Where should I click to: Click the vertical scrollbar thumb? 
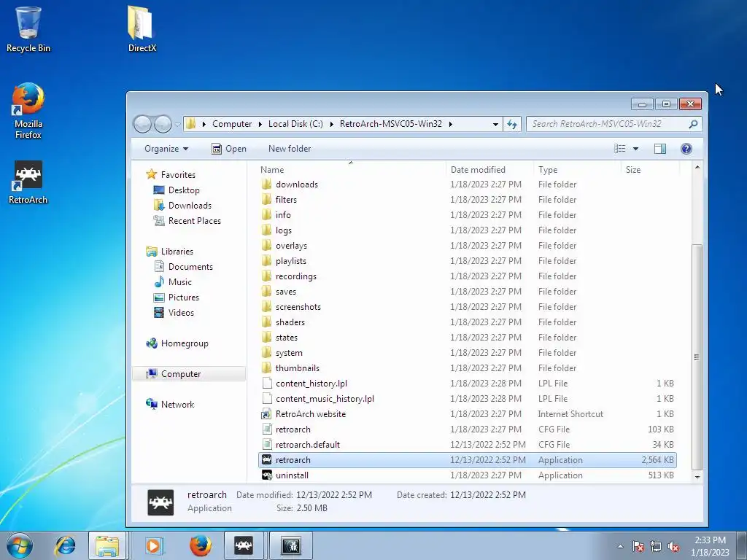tap(697, 357)
